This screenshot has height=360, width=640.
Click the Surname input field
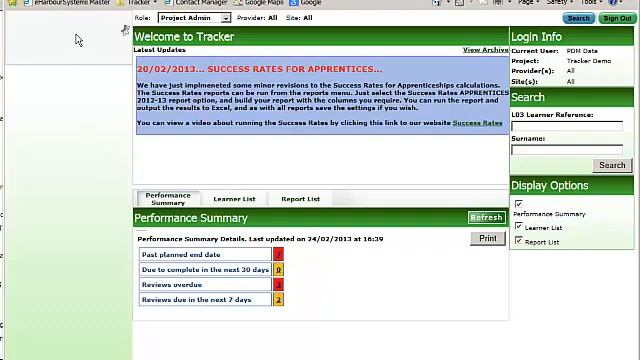[567, 150]
